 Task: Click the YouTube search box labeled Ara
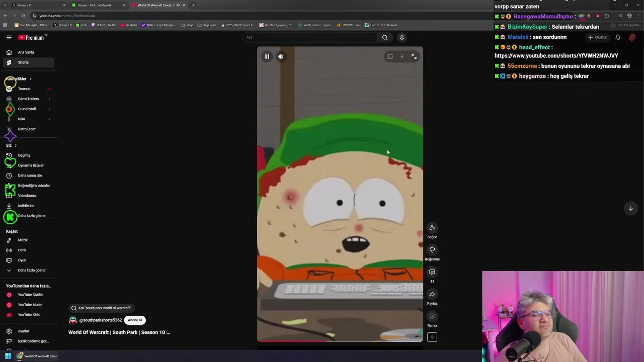tap(309, 37)
